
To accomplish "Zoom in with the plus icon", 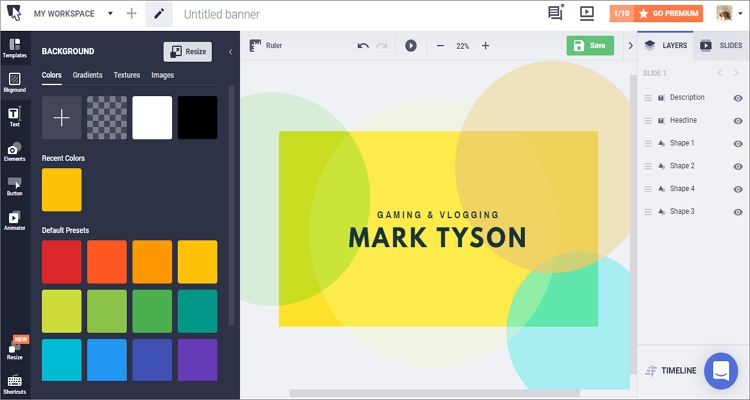I will coord(485,46).
